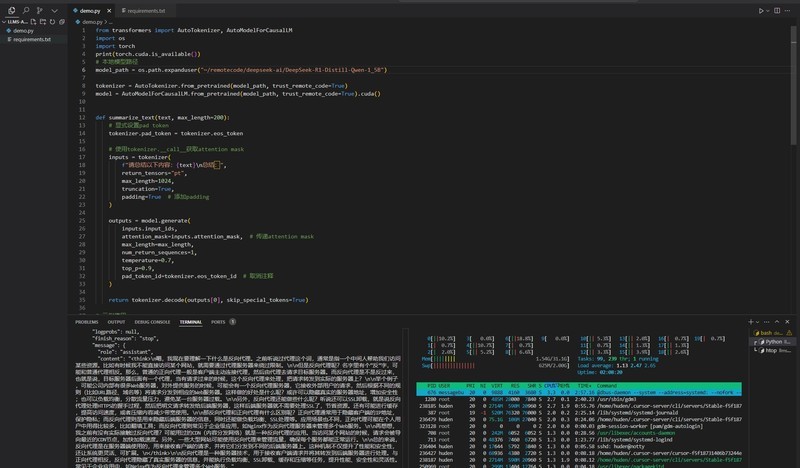Viewport: 800px width, 468px height.
Task: Split the editor to the right
Action: coord(779,10)
